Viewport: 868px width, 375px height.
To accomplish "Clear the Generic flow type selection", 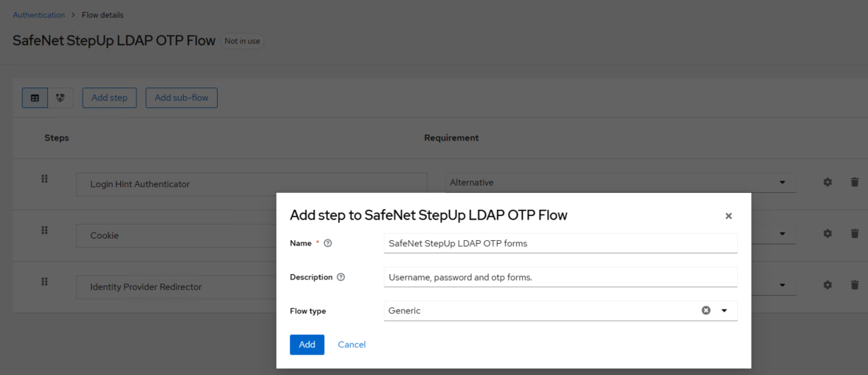I will pyautogui.click(x=705, y=311).
